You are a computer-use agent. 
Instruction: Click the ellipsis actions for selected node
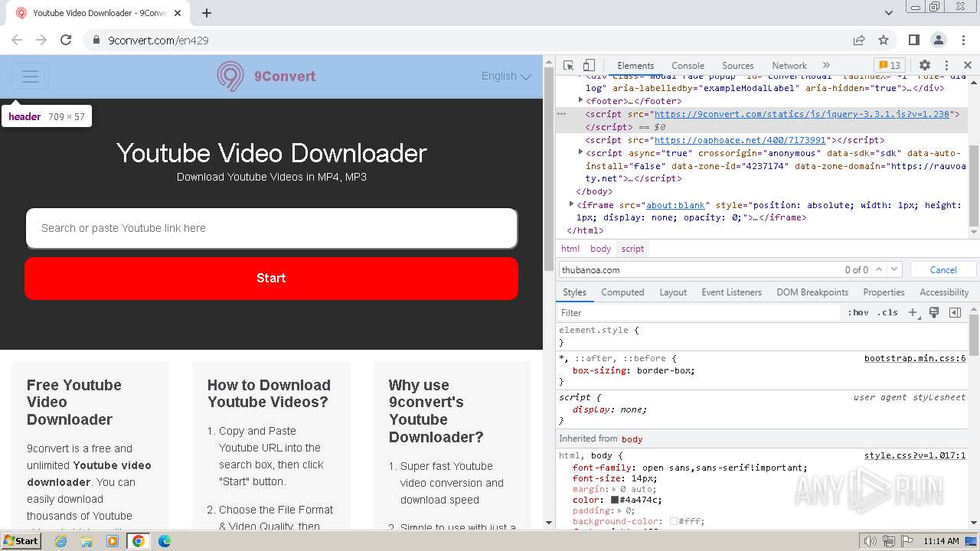pos(561,114)
